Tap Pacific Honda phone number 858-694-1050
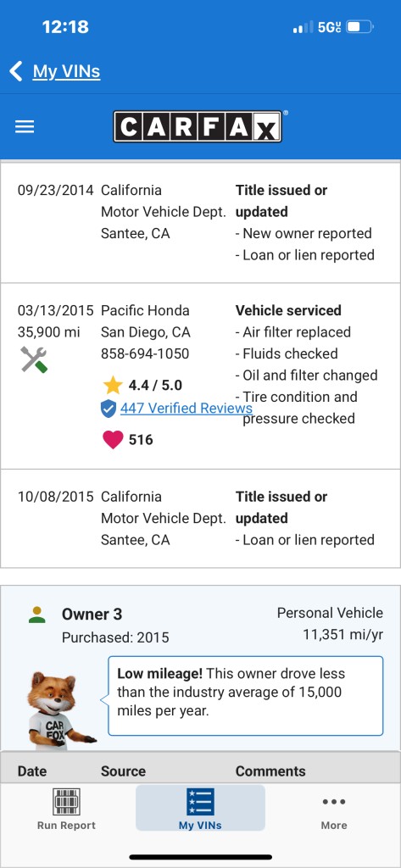Image resolution: width=401 pixels, height=868 pixels. [145, 353]
